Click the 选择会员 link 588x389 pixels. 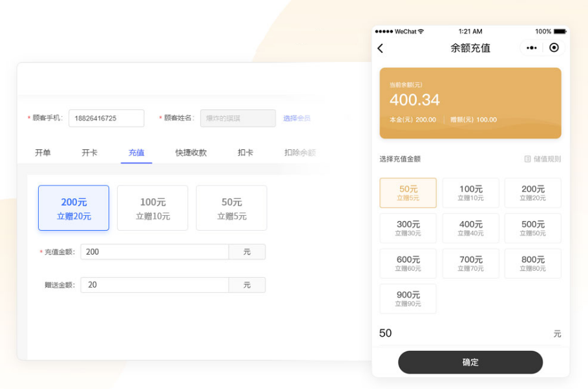(x=297, y=118)
